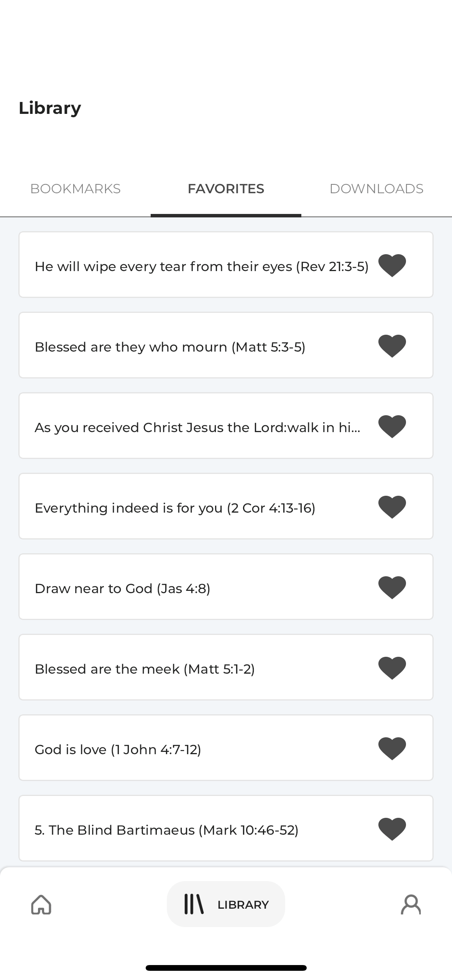The height and width of the screenshot is (980, 452).
Task: Go to Home via house icon
Action: 41,904
